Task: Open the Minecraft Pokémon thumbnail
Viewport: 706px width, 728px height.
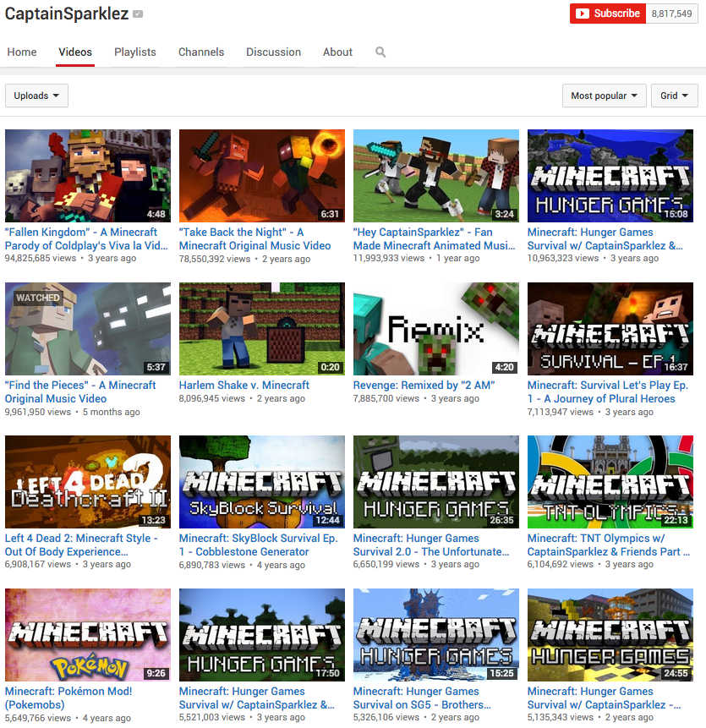Action: (x=88, y=635)
